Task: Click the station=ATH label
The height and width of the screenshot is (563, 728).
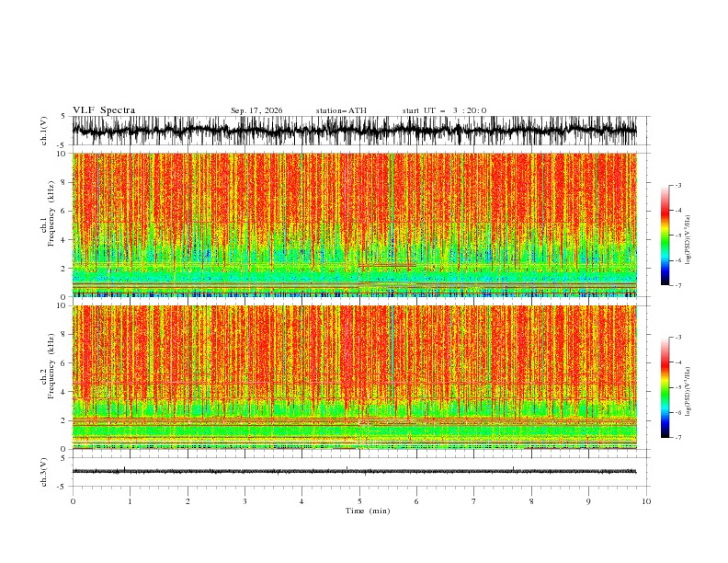Action: [x=341, y=110]
